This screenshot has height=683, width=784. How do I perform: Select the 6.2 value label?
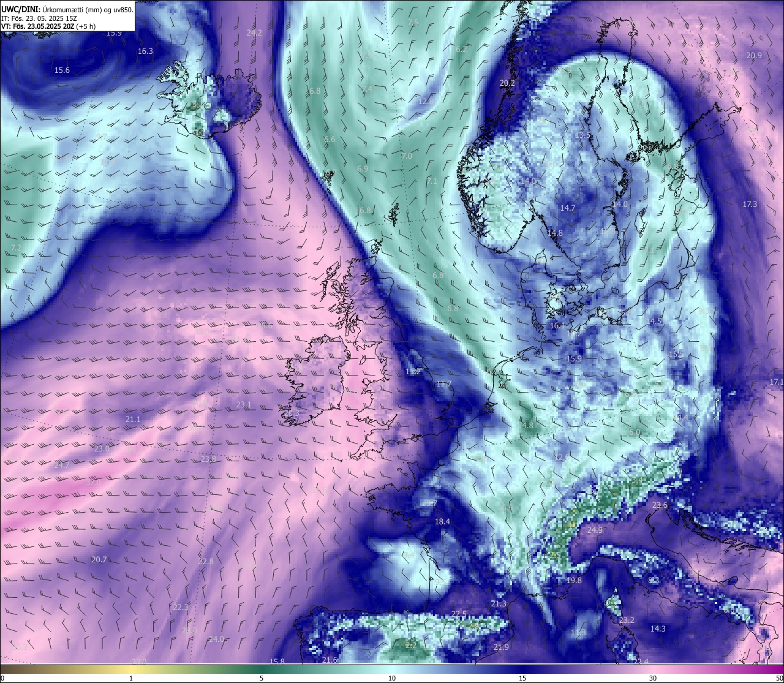point(461,50)
